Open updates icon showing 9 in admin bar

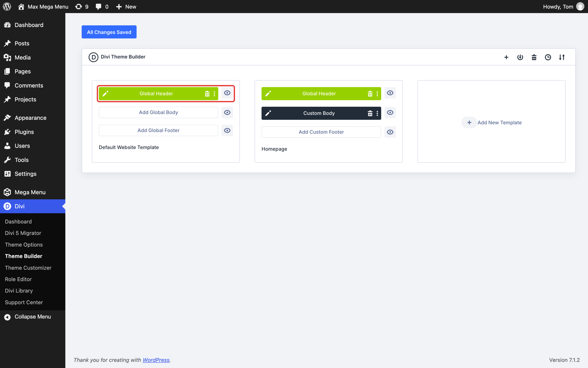click(x=82, y=7)
